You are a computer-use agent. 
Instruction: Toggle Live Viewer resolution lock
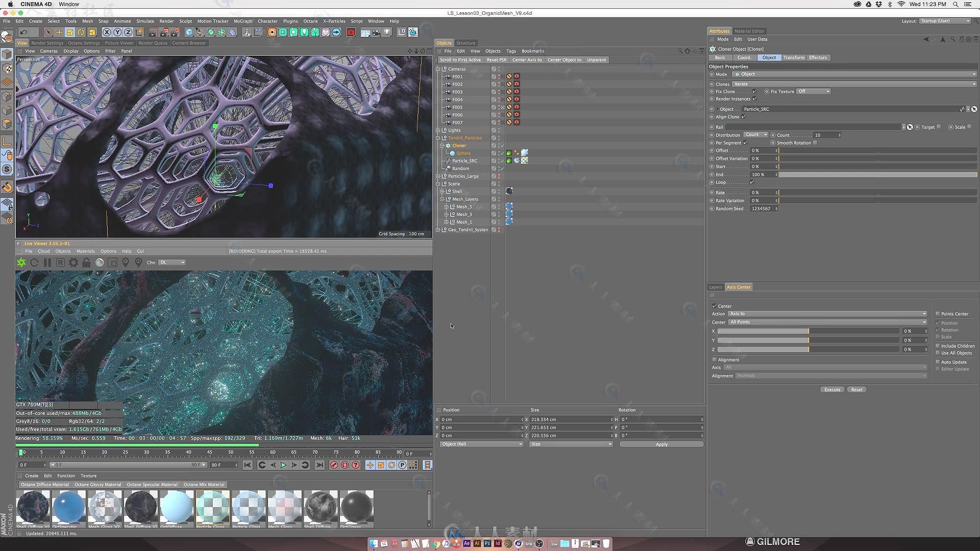click(86, 262)
